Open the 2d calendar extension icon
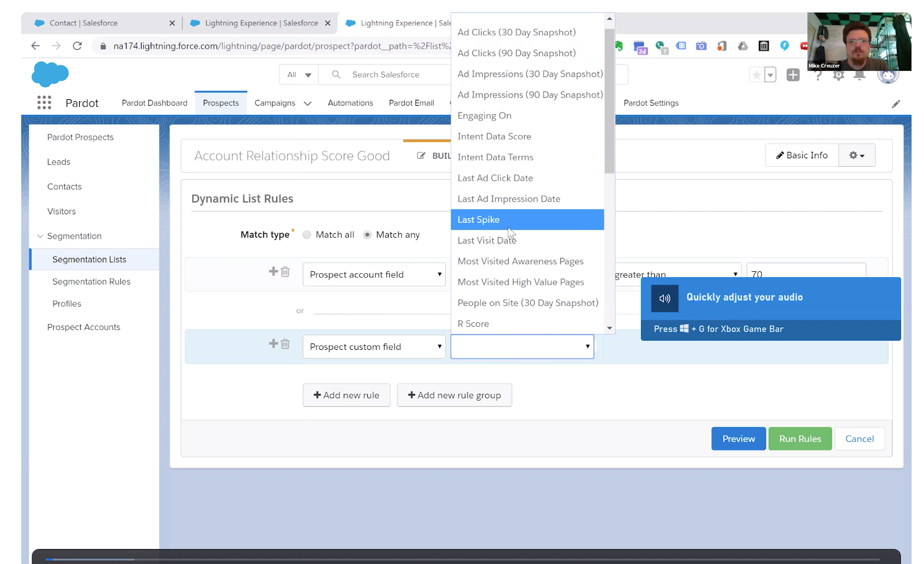This screenshot has height=564, width=924. pyautogui.click(x=640, y=47)
